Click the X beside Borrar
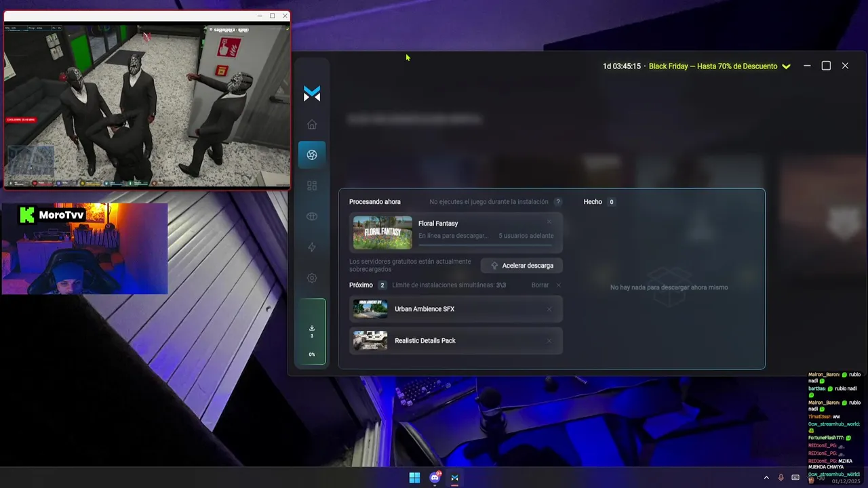Viewport: 868px width, 488px height. [x=559, y=285]
